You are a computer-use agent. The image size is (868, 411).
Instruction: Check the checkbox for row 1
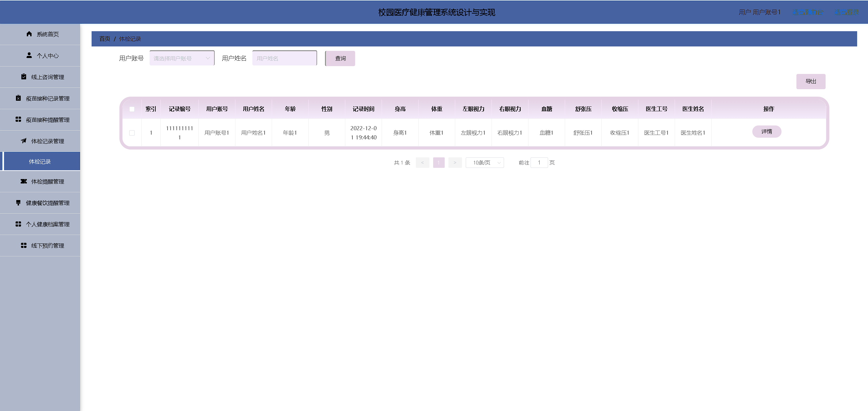(132, 133)
